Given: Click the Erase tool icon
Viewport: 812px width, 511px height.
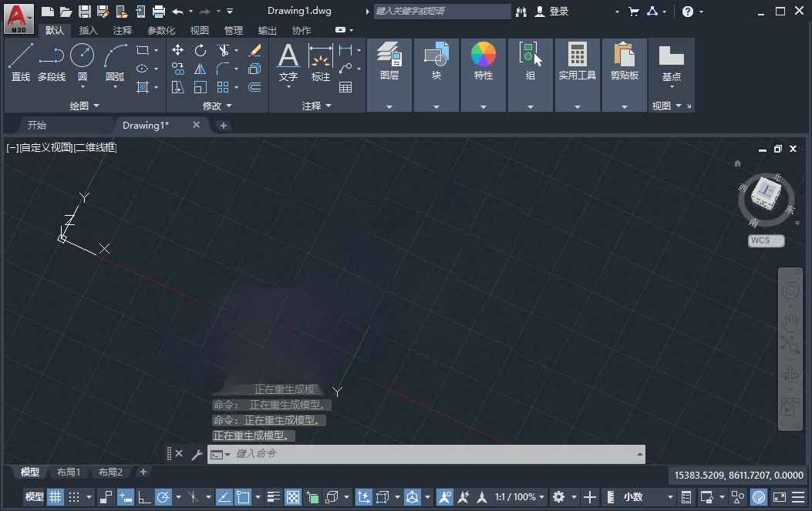Looking at the screenshot, I should tap(254, 49).
